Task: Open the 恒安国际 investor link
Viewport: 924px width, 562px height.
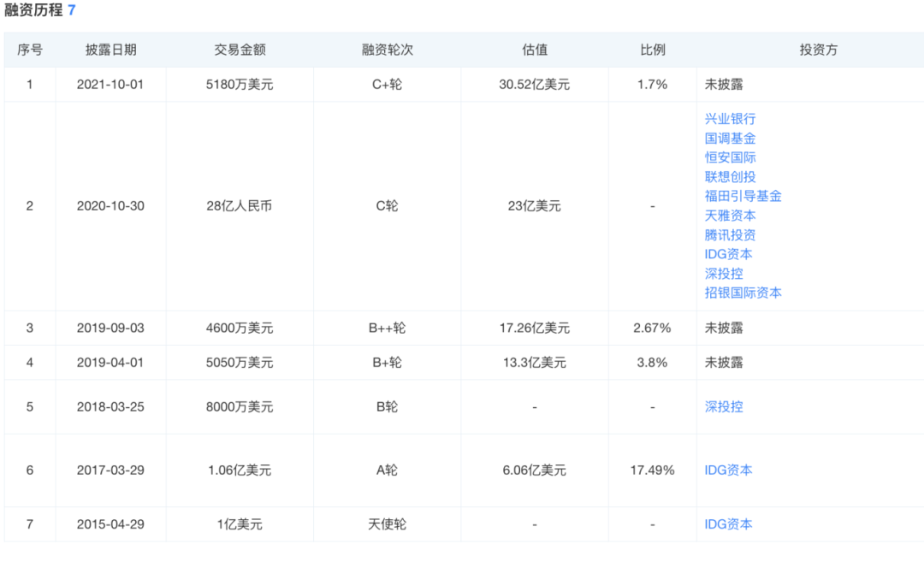Action: pos(730,157)
